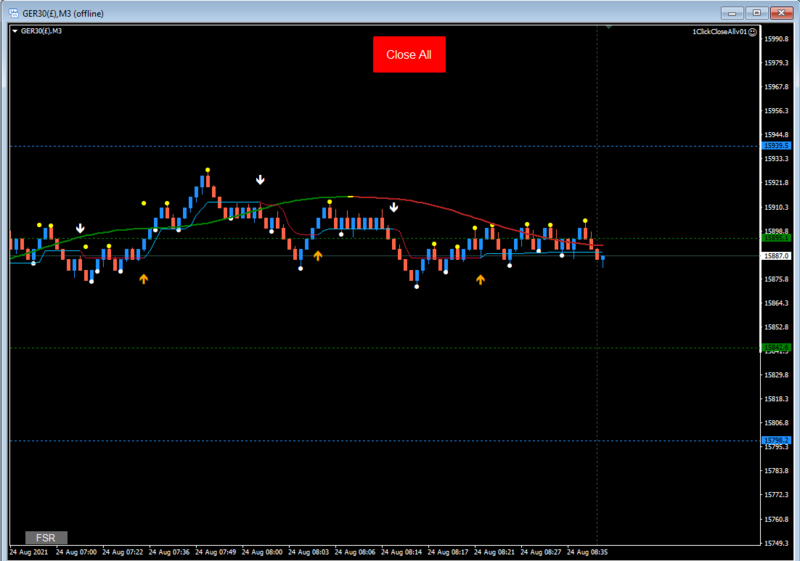Image resolution: width=800 pixels, height=561 pixels.
Task: Click the 15864.3 price scale value
Action: click(x=776, y=303)
